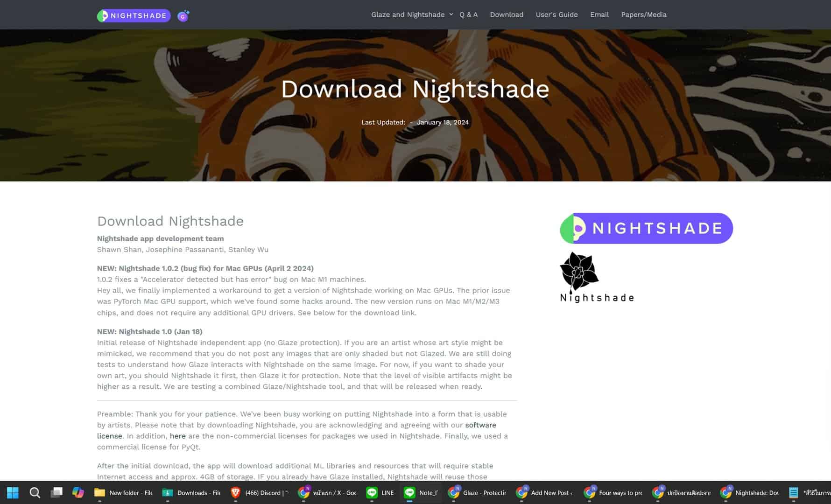Open the User's Guide page
This screenshot has height=504, width=831.
pyautogui.click(x=556, y=14)
